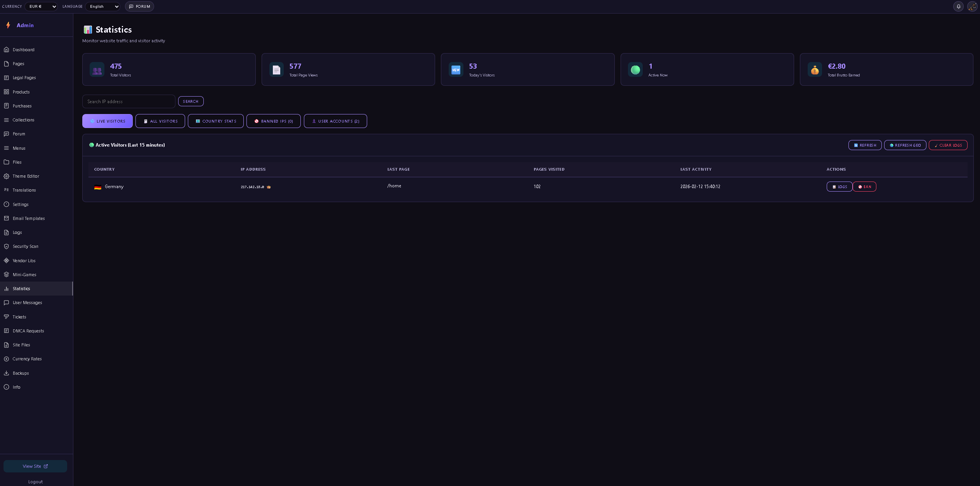Click the green Active Now indicator

tap(635, 70)
